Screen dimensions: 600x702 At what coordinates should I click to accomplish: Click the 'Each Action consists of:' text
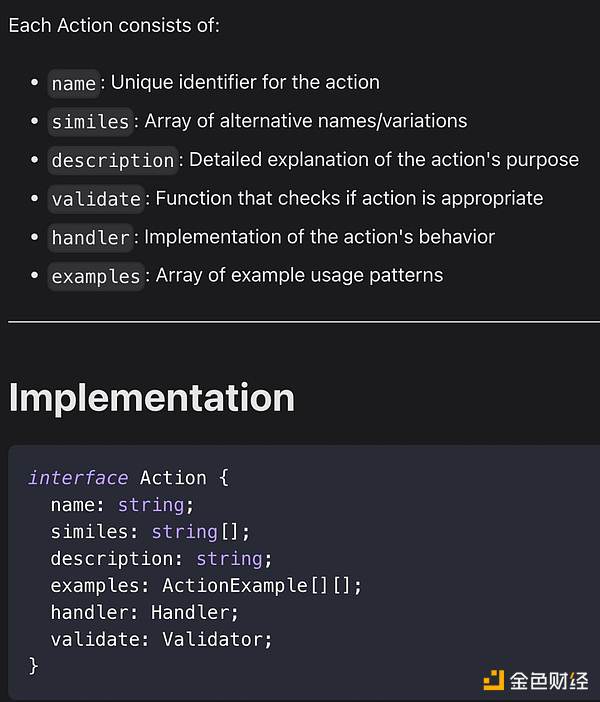coord(114,25)
